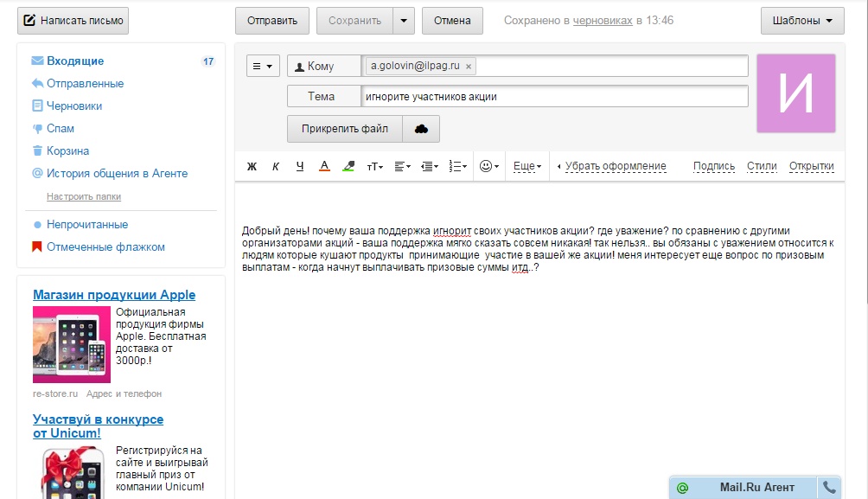
Task: Go to the Черновики folder
Action: [x=74, y=106]
